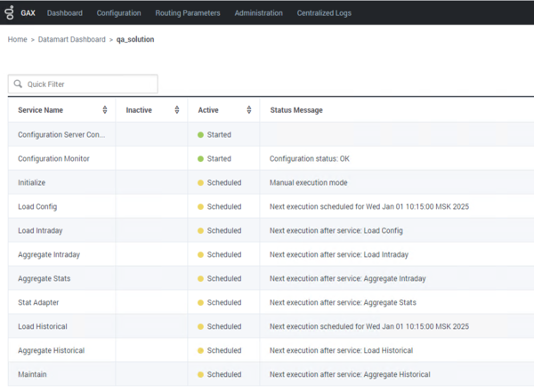This screenshot has width=534, height=392.
Task: Open Datamart Dashboard breadcrumb link
Action: coord(72,39)
